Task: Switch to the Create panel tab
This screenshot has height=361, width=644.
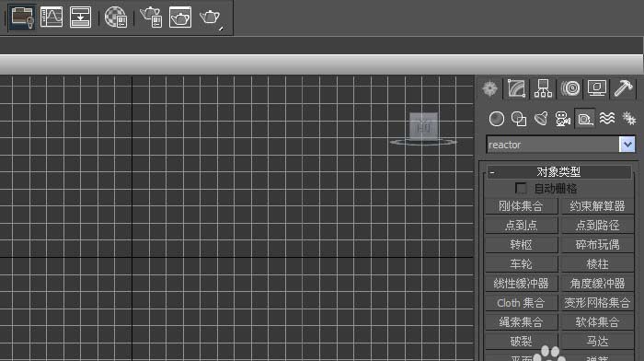Action: pos(489,88)
